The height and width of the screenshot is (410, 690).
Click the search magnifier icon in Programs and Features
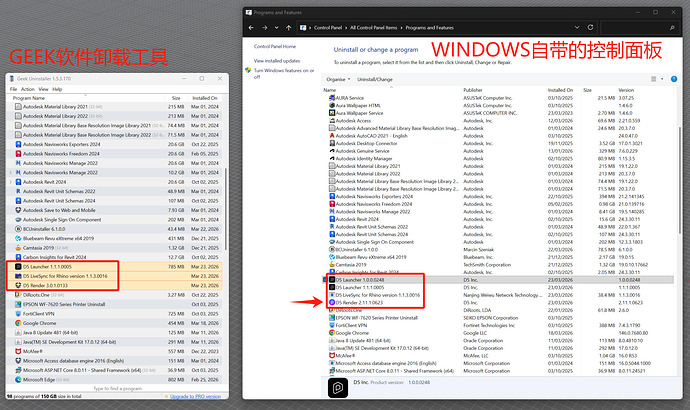672,27
